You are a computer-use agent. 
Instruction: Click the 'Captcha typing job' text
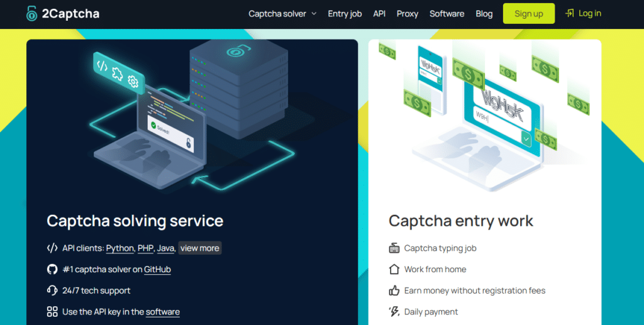tap(440, 248)
